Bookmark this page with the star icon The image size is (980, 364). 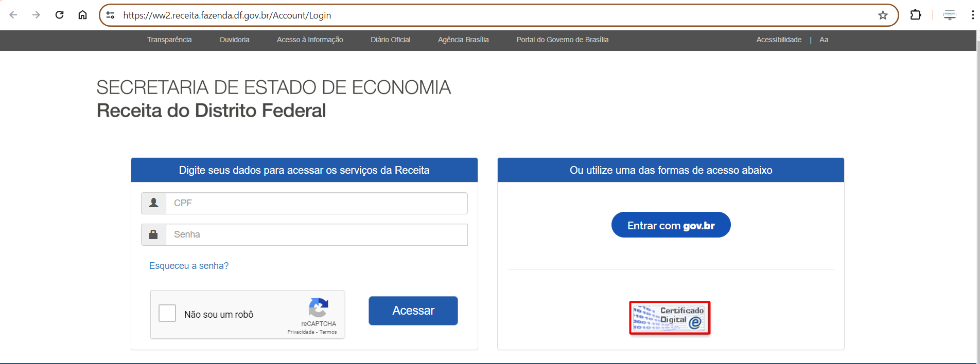[883, 15]
